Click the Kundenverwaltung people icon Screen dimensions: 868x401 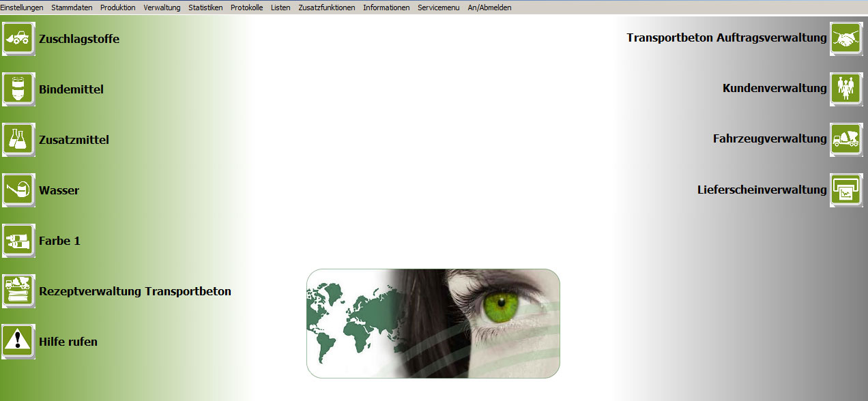846,89
